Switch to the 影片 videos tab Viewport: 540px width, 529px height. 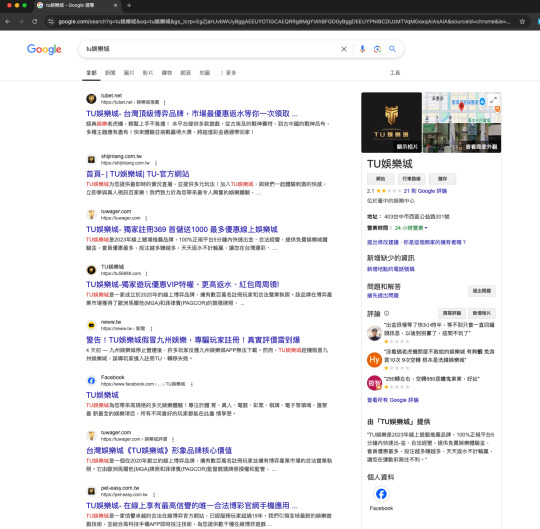pos(148,73)
